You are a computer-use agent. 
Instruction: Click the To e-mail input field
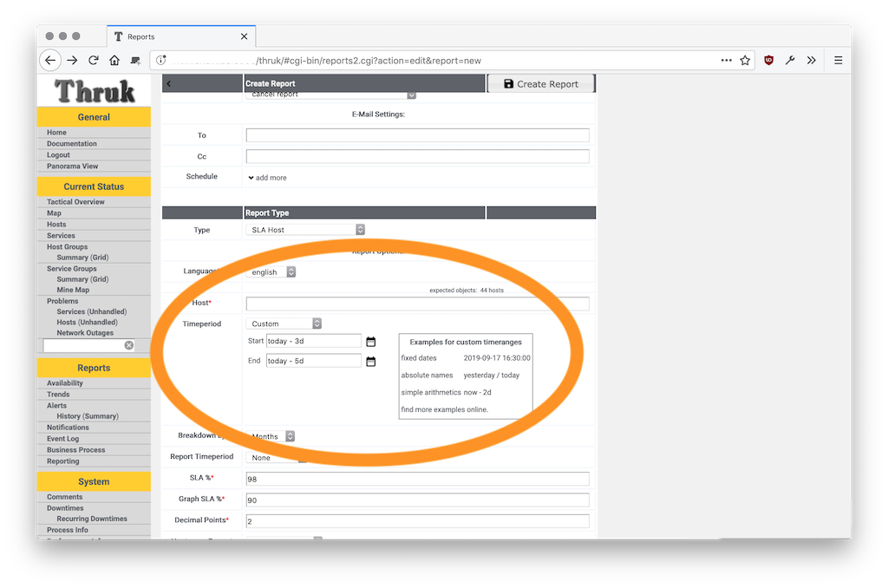[418, 135]
